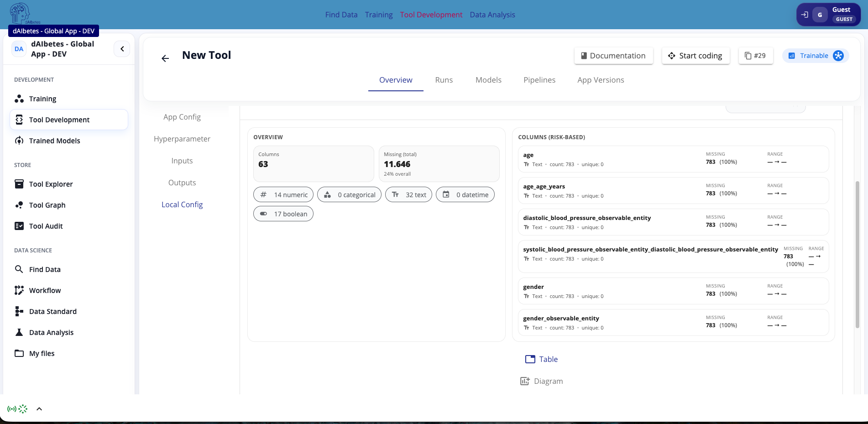
Task: Expand the bottom status panel chevron
Action: (39, 409)
